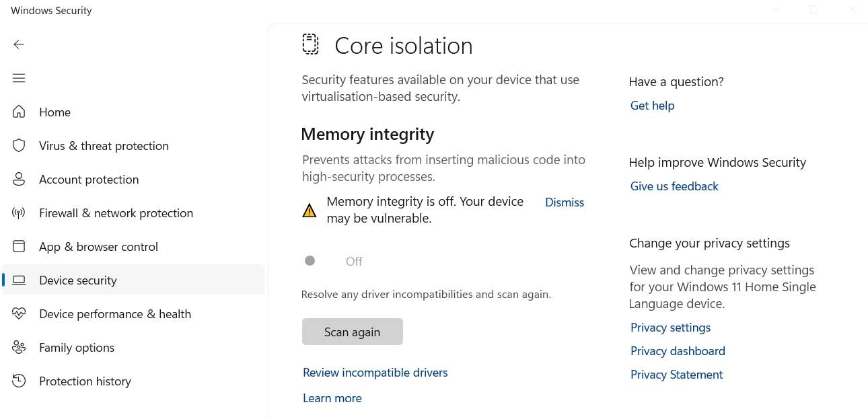Click the Home house icon
This screenshot has width=868, height=419.
click(x=19, y=112)
